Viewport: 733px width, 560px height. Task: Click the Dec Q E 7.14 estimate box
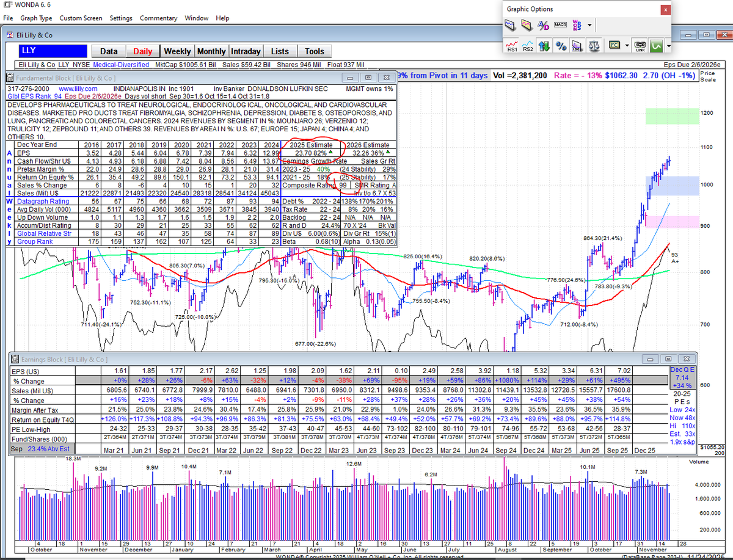(682, 377)
